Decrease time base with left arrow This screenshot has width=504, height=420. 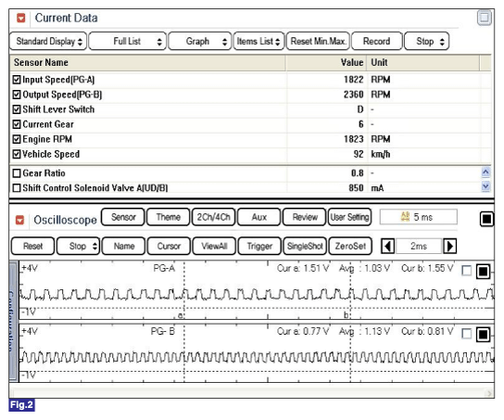[x=388, y=247]
